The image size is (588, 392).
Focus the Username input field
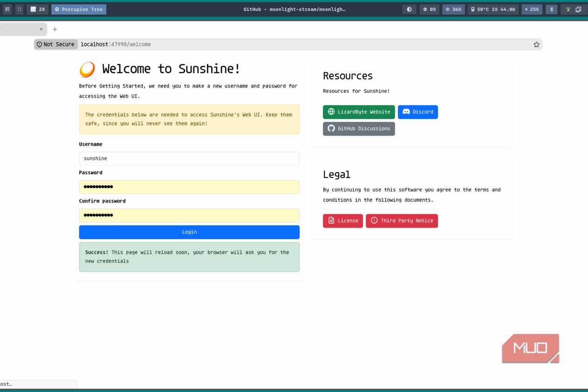pyautogui.click(x=189, y=158)
